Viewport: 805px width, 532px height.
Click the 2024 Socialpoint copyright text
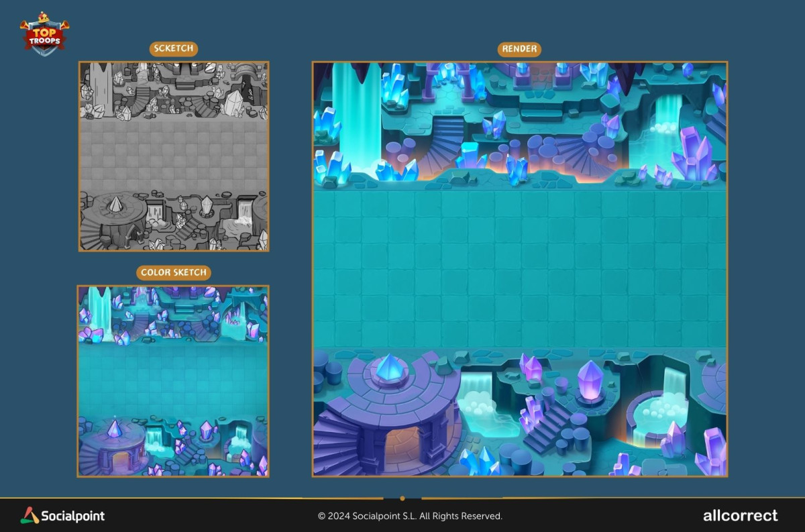[410, 516]
